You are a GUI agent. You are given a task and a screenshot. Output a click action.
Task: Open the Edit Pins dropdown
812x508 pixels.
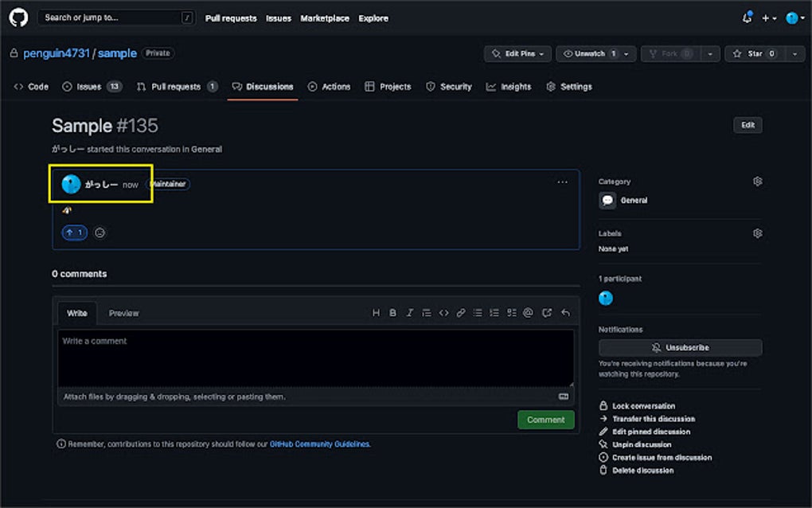(x=517, y=53)
